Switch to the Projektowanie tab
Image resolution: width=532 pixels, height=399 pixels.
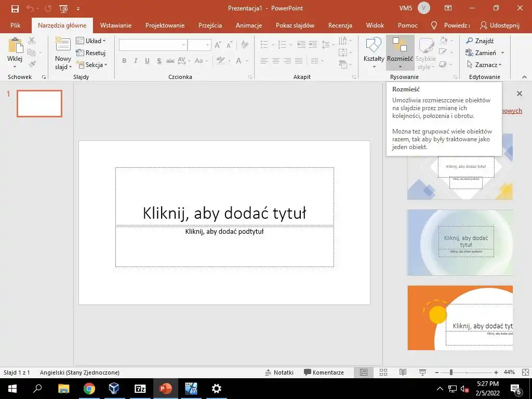[165, 25]
